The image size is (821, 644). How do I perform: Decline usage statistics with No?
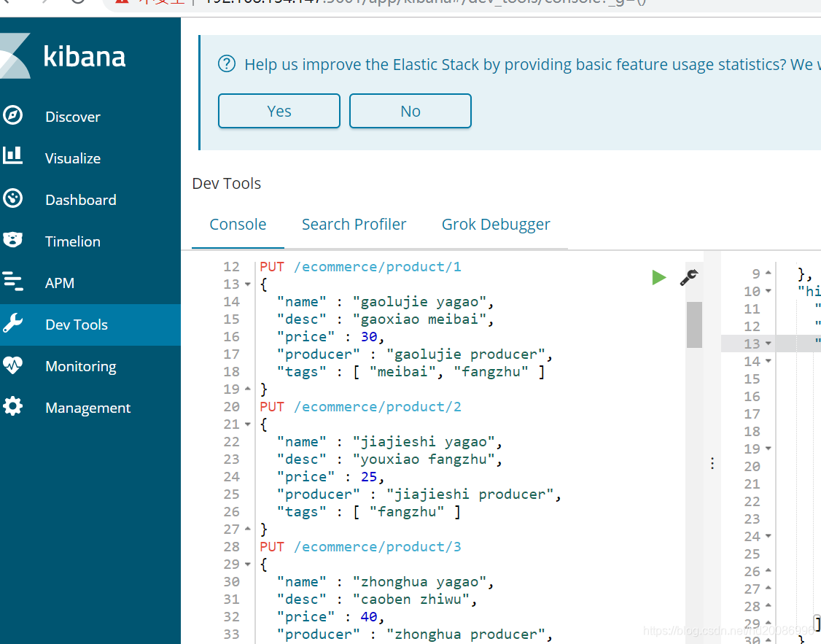(x=410, y=111)
